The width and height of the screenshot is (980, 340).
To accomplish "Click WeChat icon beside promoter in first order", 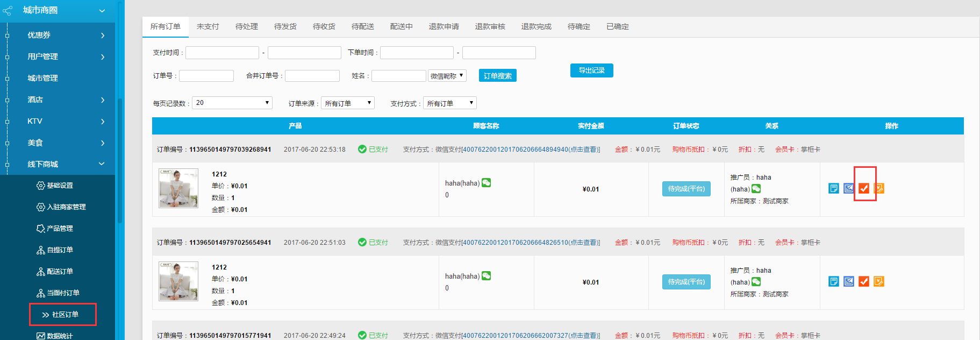I will [756, 189].
